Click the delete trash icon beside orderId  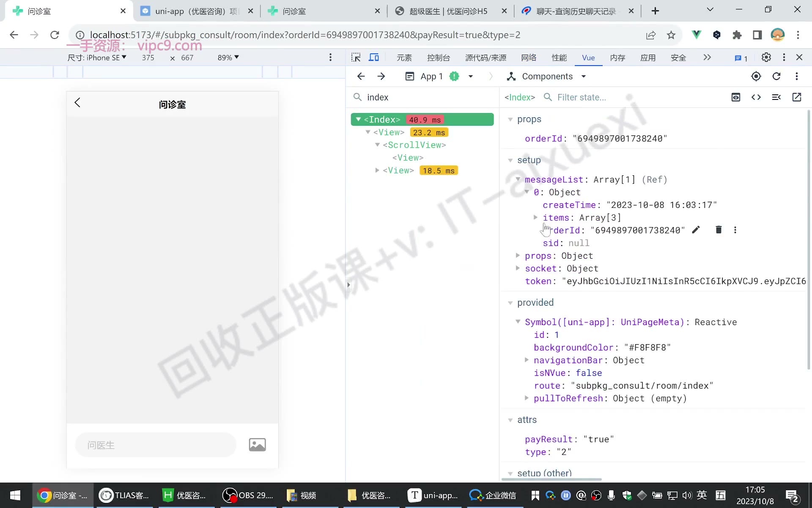718,230
